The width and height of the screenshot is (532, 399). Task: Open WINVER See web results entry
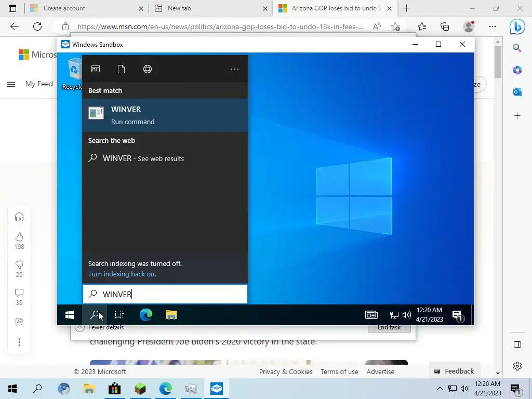165,158
